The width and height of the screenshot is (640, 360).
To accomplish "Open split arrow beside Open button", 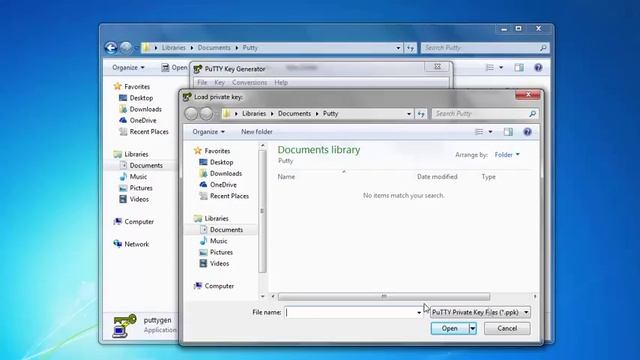I will tap(473, 329).
